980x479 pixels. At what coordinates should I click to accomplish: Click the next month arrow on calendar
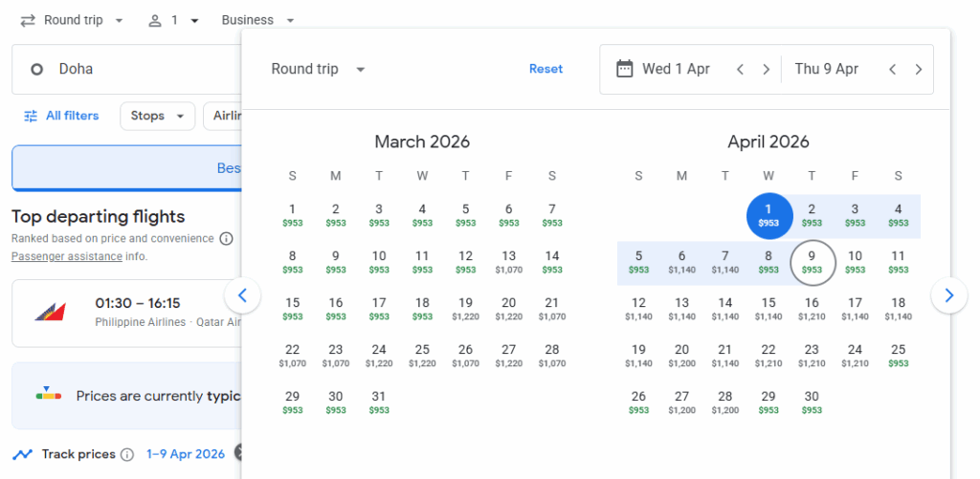(948, 295)
